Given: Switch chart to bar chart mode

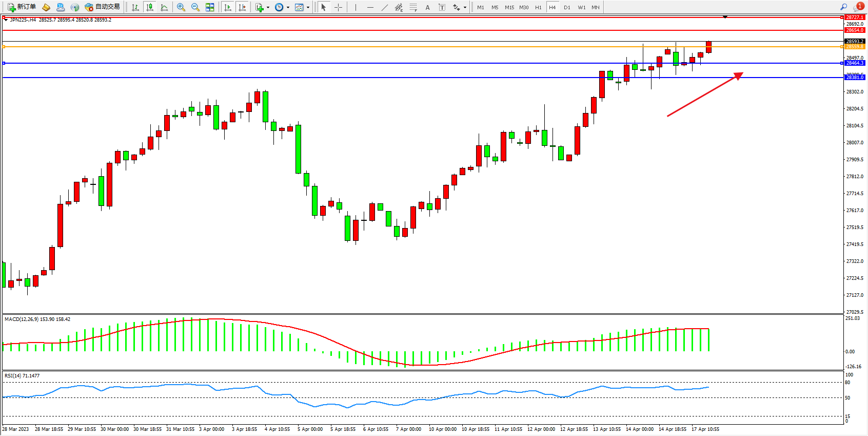Looking at the screenshot, I should click(135, 7).
